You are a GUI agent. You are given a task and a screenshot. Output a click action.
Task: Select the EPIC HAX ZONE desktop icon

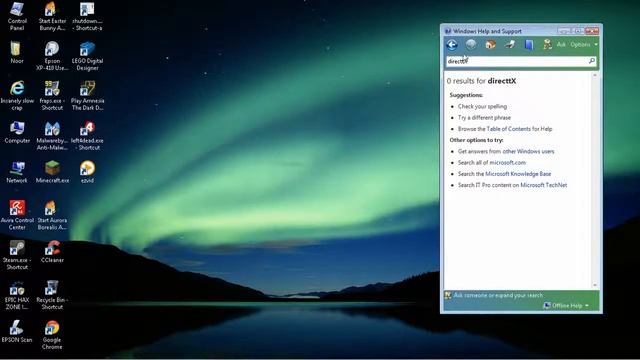click(x=17, y=296)
